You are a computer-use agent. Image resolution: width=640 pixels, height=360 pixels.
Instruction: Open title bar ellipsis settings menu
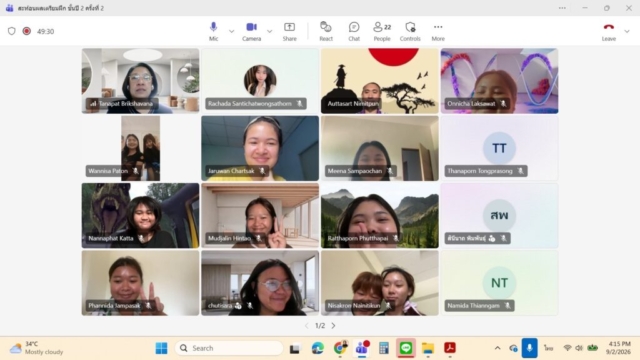562,8
